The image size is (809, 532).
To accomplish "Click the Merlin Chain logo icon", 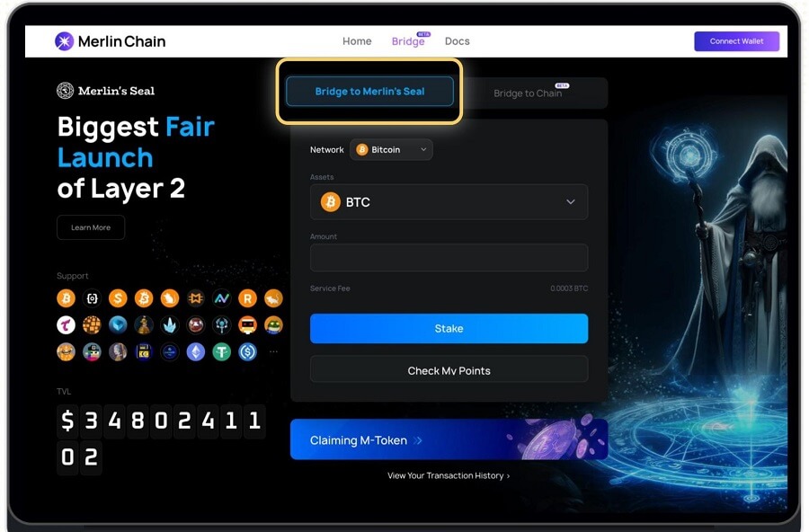I will 65,41.
